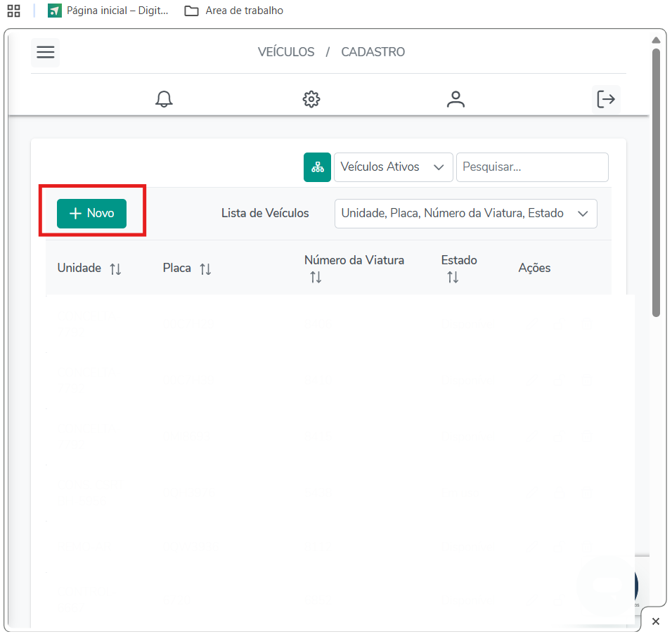Open the browser apps grid icon
This screenshot has height=634, width=672.
[x=13, y=11]
